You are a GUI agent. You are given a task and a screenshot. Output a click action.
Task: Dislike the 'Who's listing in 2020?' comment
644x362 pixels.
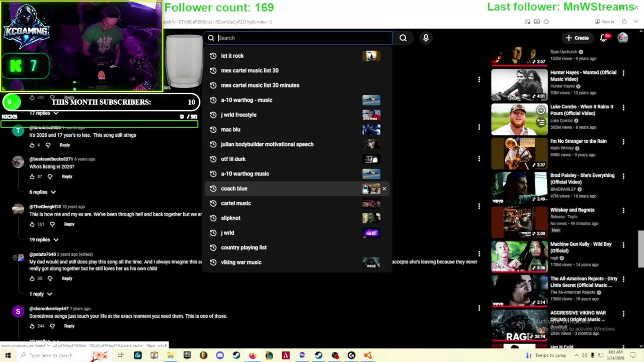50,176
